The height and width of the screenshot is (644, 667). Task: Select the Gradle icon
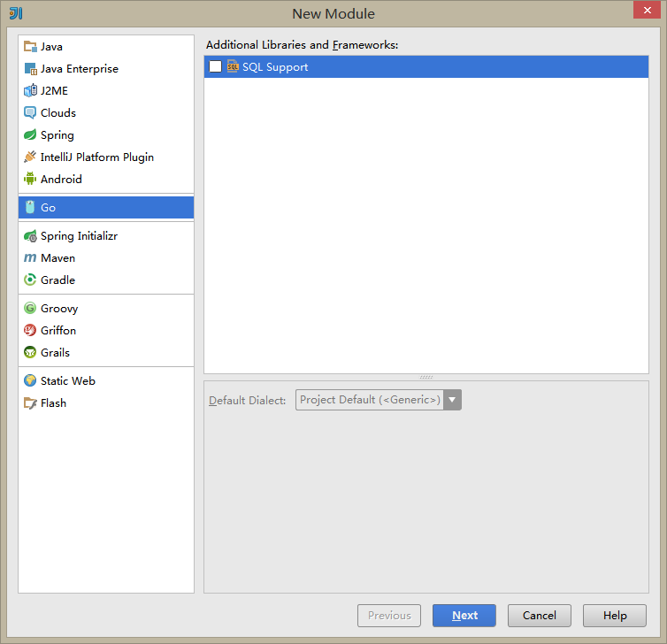pos(30,280)
